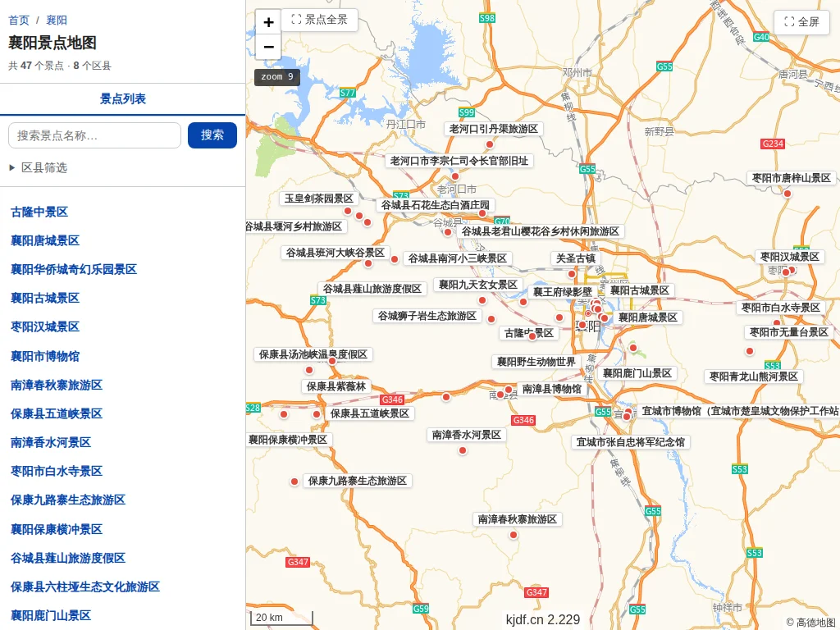Screen dimensions: 840x630
Task: Select the 保康县五道峡景区 map label
Action: 370,413
